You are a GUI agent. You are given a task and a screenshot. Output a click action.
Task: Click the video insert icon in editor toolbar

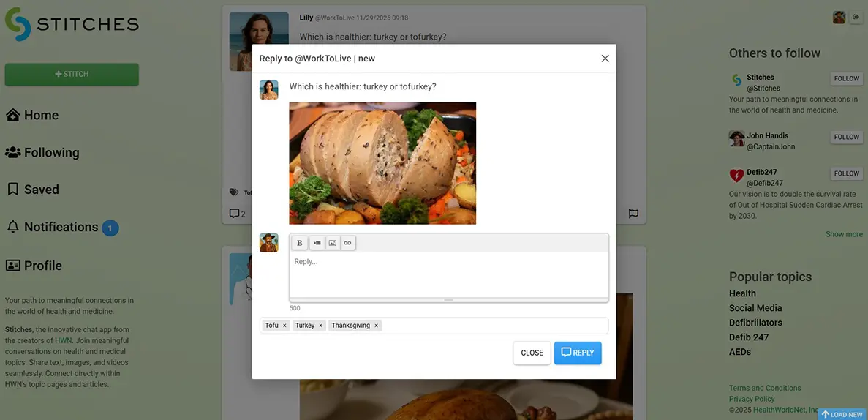[x=317, y=243]
